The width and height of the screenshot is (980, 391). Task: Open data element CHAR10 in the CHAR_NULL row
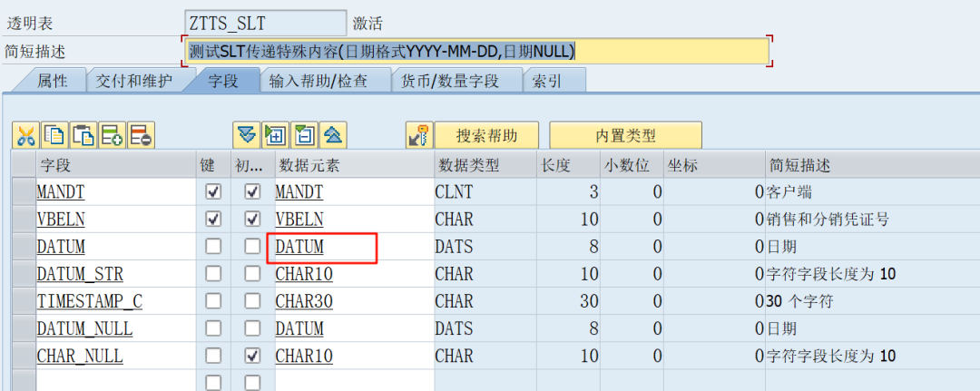[x=304, y=356]
